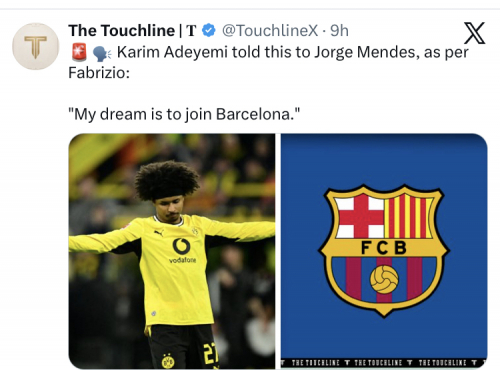The width and height of the screenshot is (500, 370).
Task: Click the X logo icon
Action: pyautogui.click(x=474, y=33)
